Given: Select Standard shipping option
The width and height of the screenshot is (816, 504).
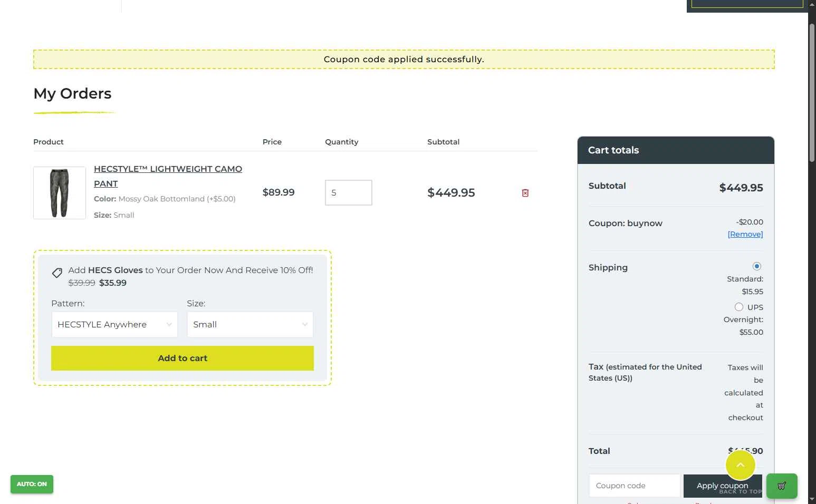Looking at the screenshot, I should (756, 266).
